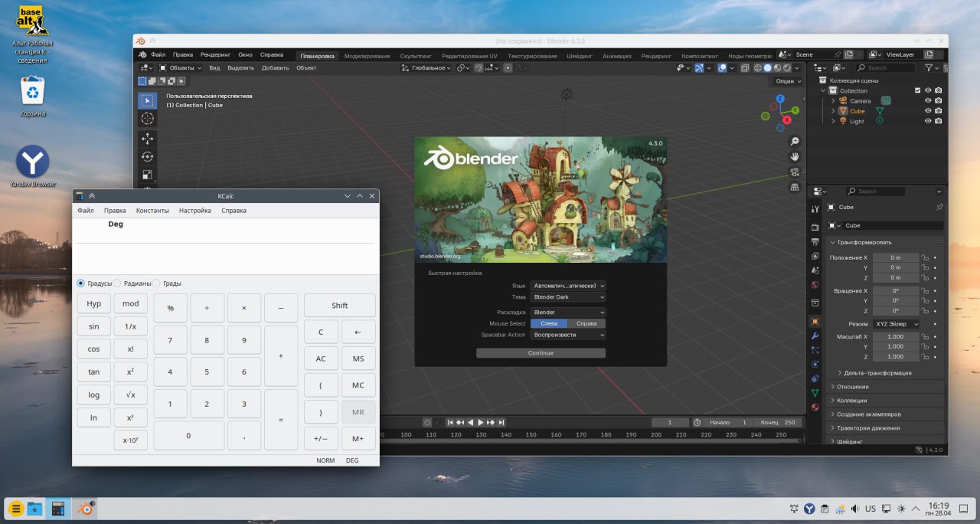
Task: Click the AC button in KCalc
Action: pyautogui.click(x=322, y=359)
